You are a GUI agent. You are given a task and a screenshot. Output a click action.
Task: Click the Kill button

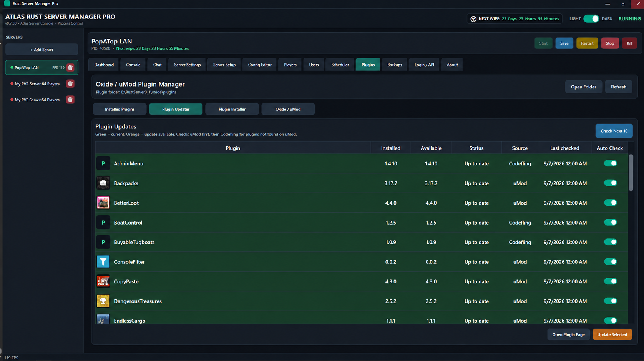[629, 43]
